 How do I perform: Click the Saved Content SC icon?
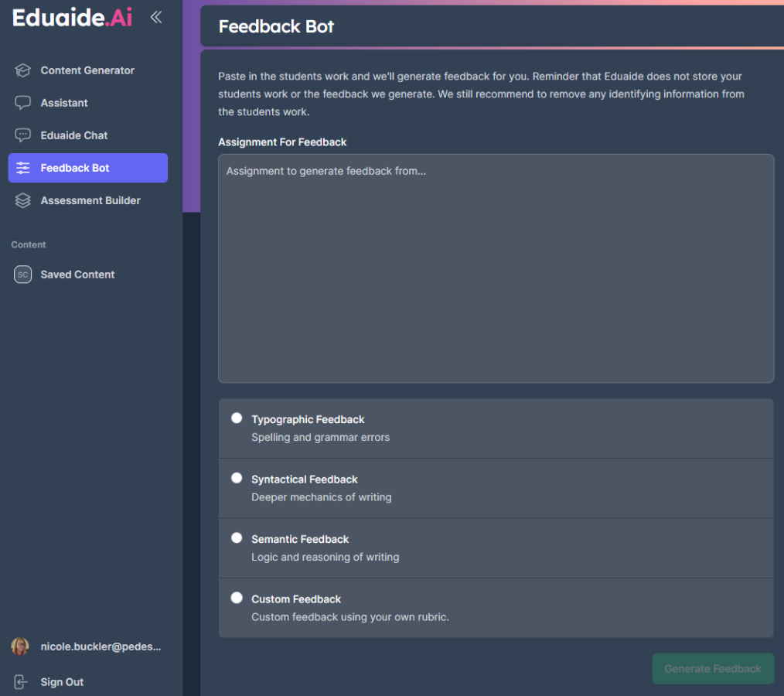pyautogui.click(x=22, y=275)
